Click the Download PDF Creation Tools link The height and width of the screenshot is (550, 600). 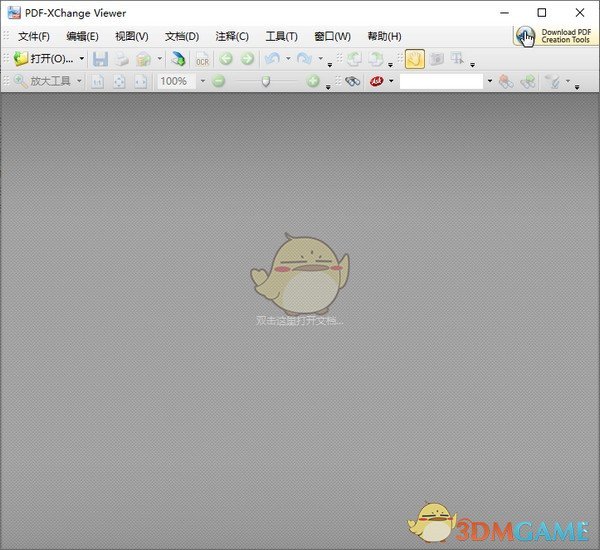pos(555,36)
